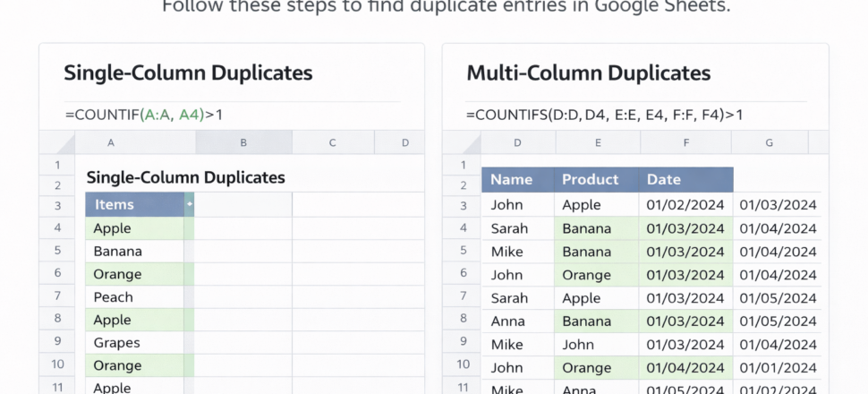The width and height of the screenshot is (868, 394).
Task: Select the 01/05/2024 cell in column G row 8
Action: pyautogui.click(x=778, y=321)
